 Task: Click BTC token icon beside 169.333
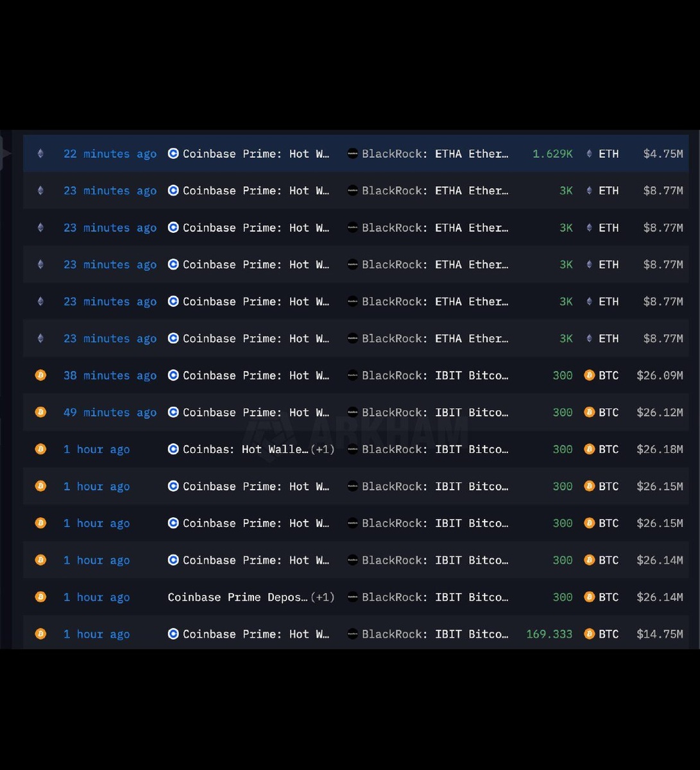[589, 634]
